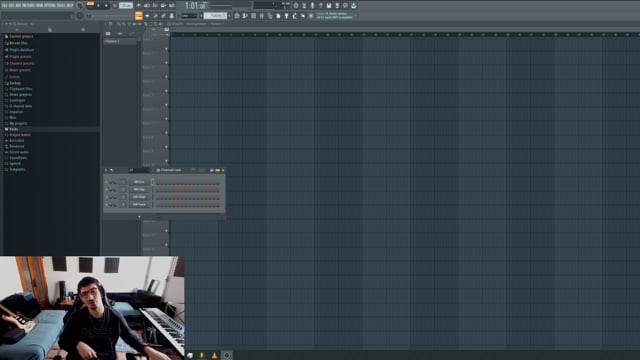Screen dimensions: 640x360
Task: Toggle orange typing keyboard to piano icon
Action: click(138, 16)
